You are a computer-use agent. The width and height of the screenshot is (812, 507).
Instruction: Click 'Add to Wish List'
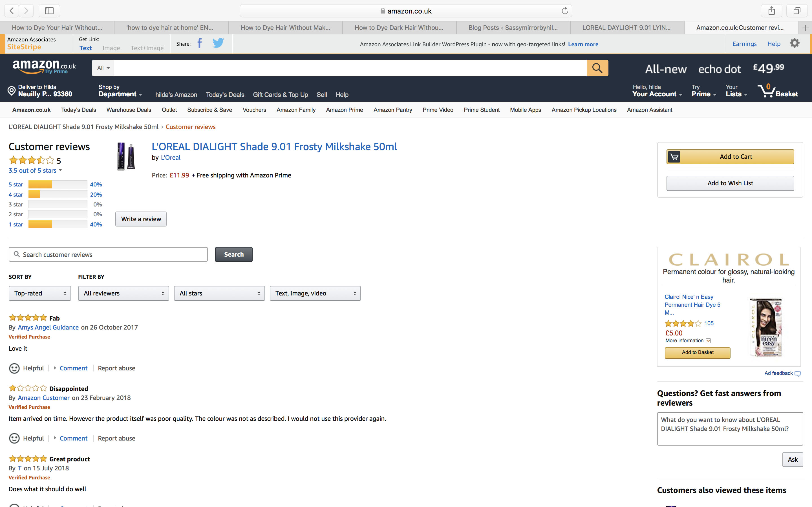pos(730,183)
